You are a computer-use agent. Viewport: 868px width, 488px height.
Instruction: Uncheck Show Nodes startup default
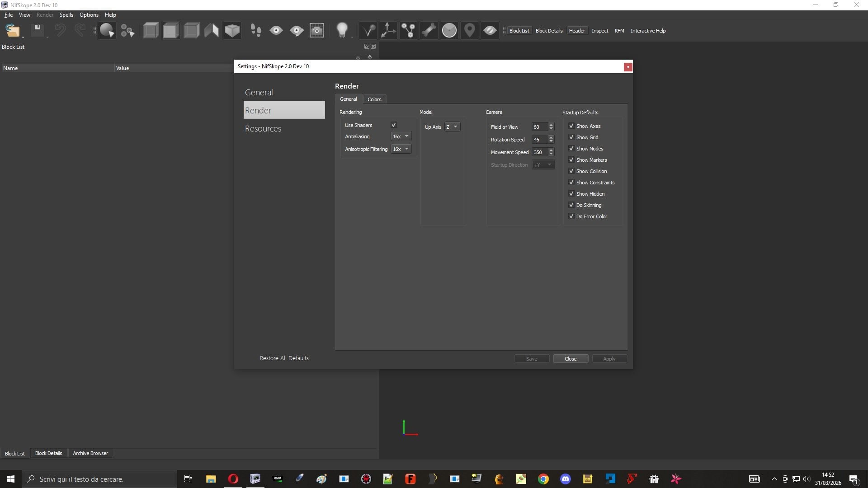coord(571,149)
